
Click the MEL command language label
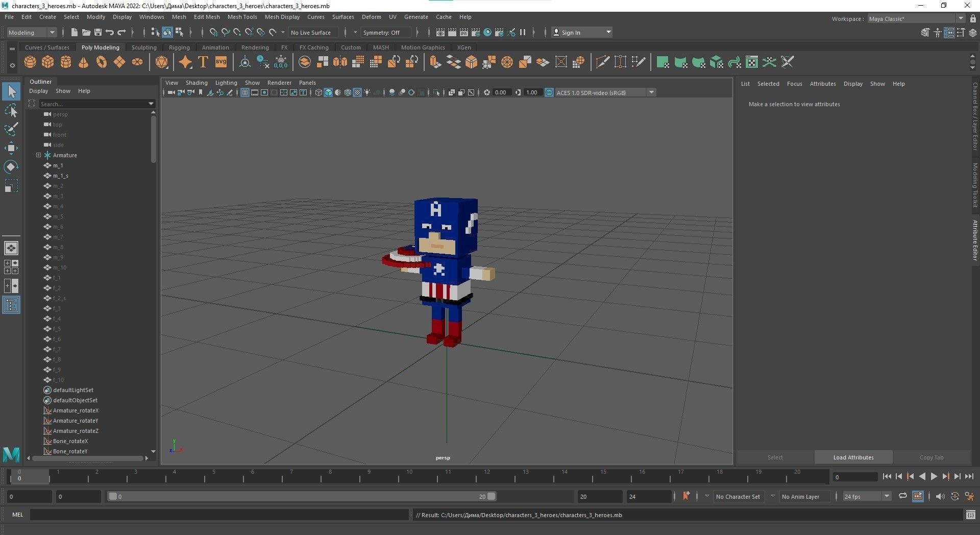(x=17, y=515)
